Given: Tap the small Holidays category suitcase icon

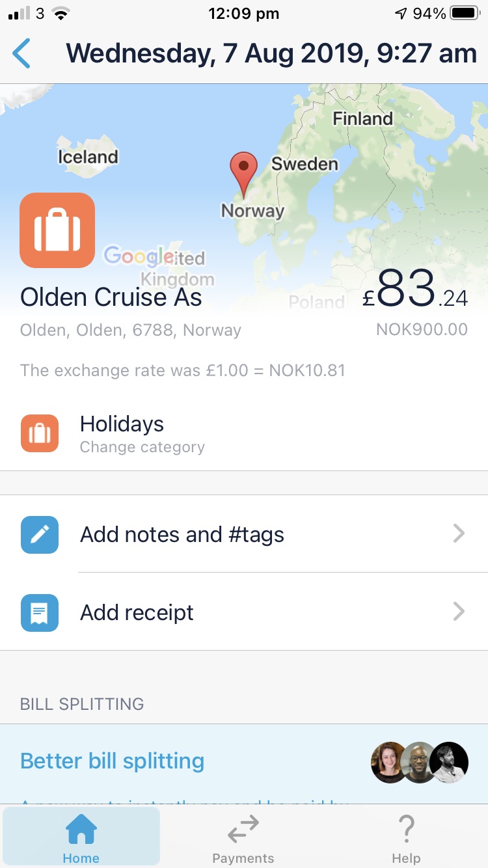Looking at the screenshot, I should pyautogui.click(x=40, y=433).
